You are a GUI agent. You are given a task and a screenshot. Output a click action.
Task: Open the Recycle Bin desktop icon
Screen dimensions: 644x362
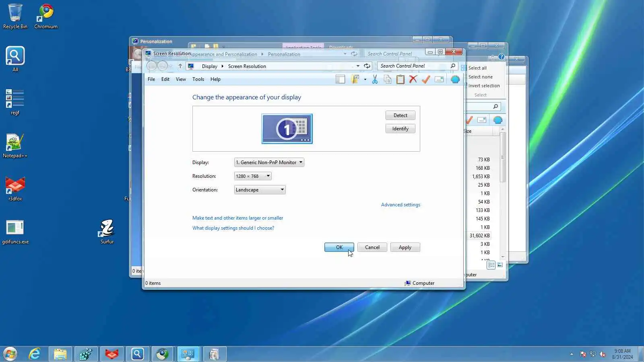point(15,16)
